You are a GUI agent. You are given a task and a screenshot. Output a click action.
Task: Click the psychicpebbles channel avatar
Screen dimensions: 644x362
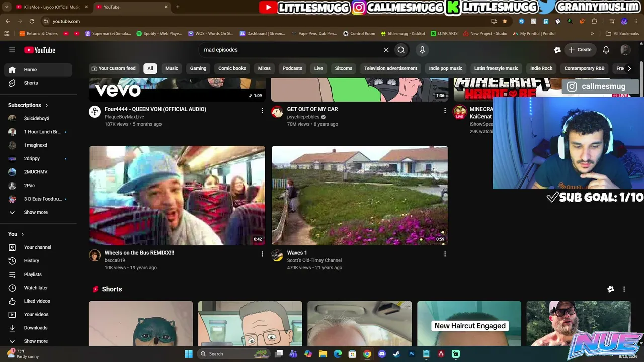pos(277,112)
